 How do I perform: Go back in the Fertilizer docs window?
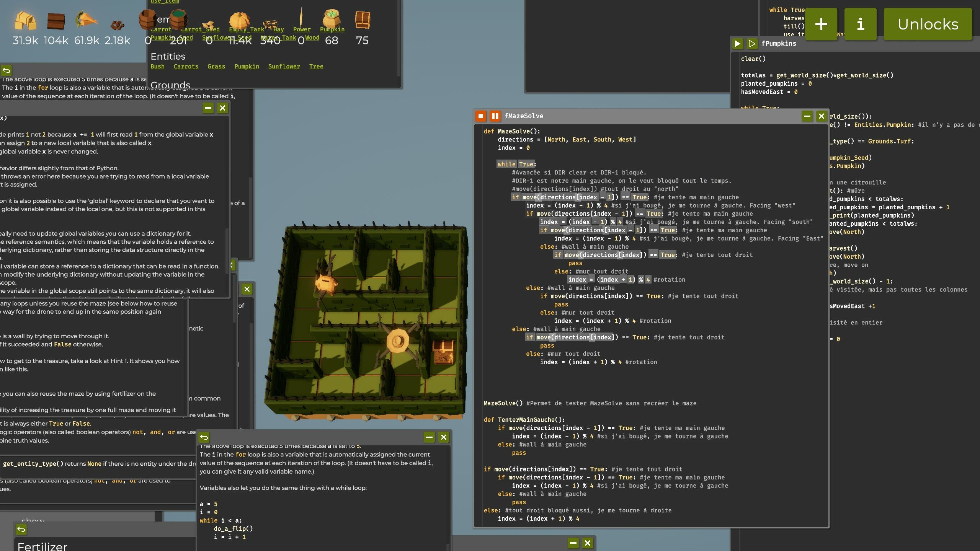[x=21, y=530]
